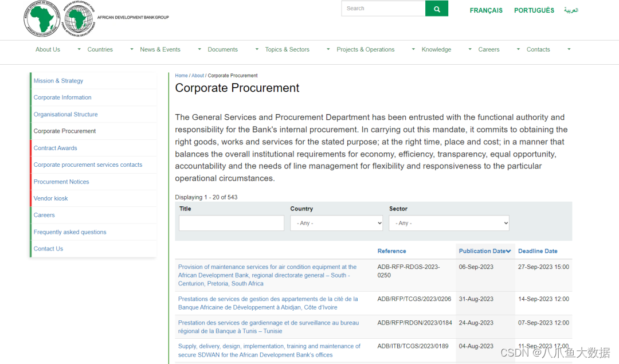619x364 pixels.
Task: Focus the Title filter input field
Action: click(x=232, y=223)
